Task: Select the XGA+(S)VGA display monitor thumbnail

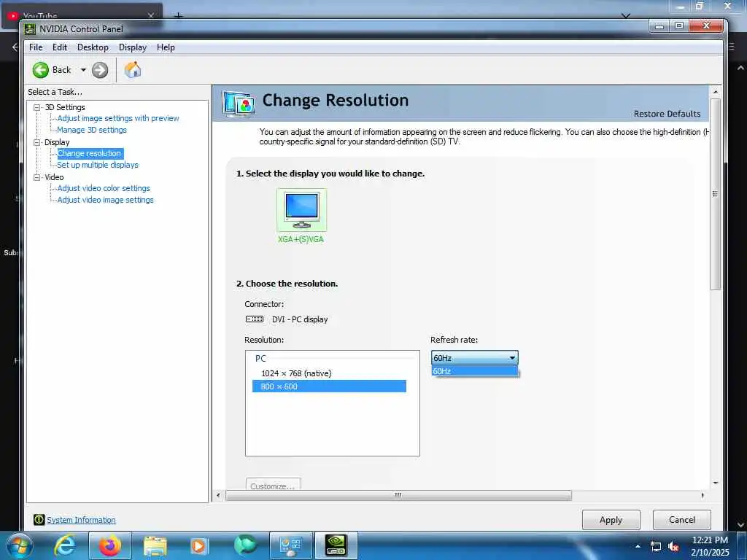Action: [x=301, y=210]
